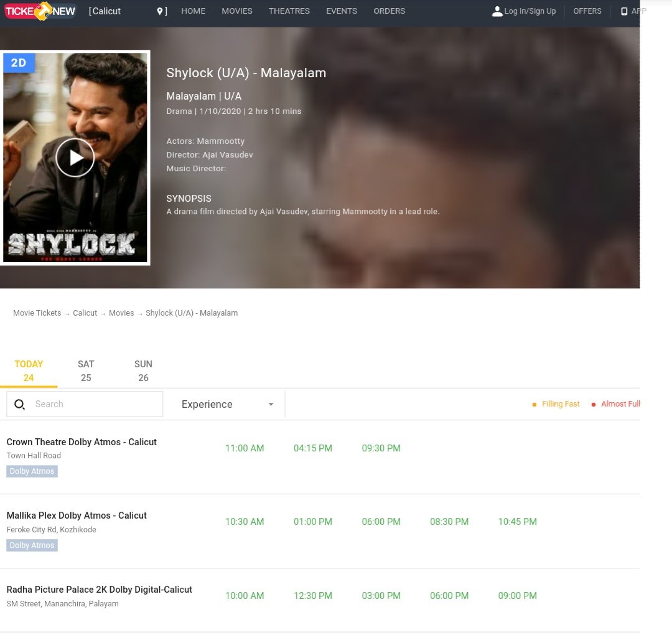Viewport: 672px width, 640px height.
Task: Book Radha Picture Palace 03:00 PM show
Action: pos(381,595)
